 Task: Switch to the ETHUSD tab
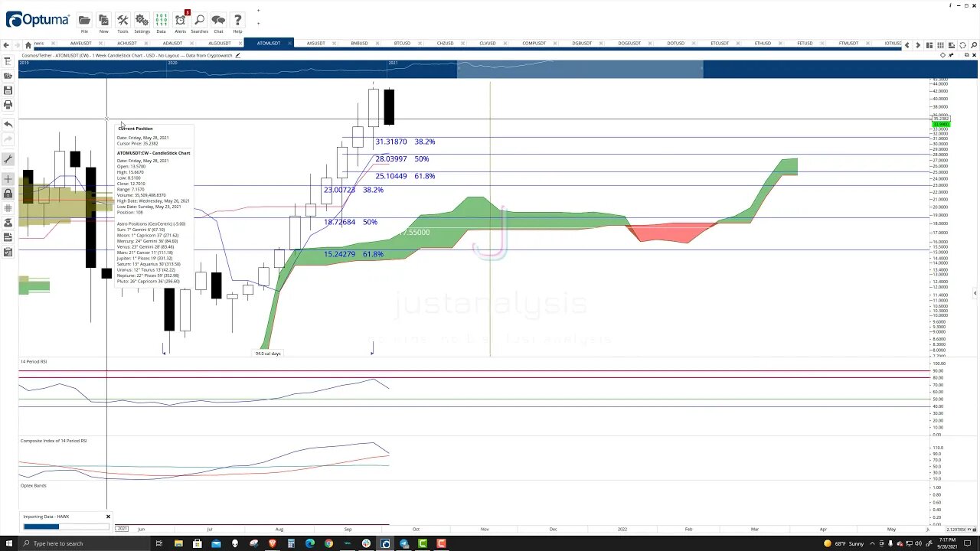coord(763,44)
